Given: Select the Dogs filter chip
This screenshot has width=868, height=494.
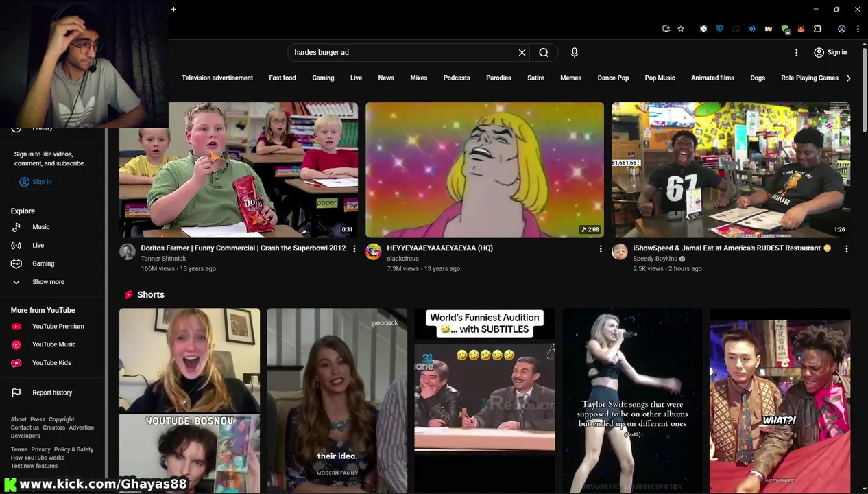Looking at the screenshot, I should tap(758, 78).
